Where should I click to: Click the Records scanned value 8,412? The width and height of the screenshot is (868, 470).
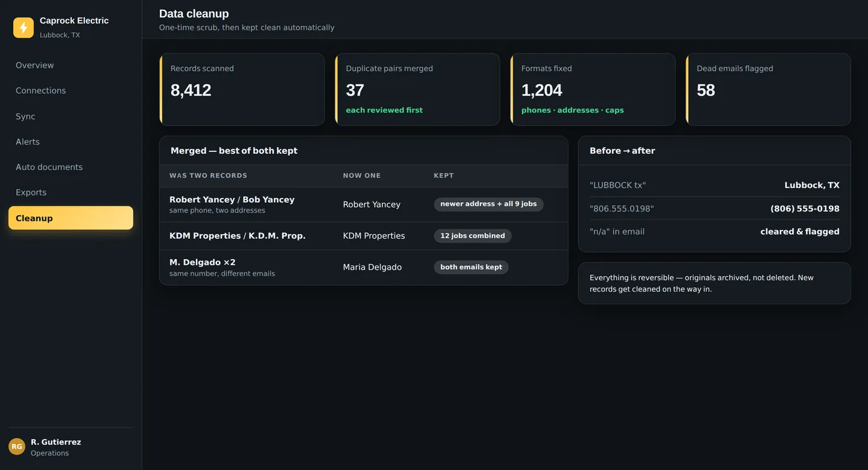click(x=191, y=91)
